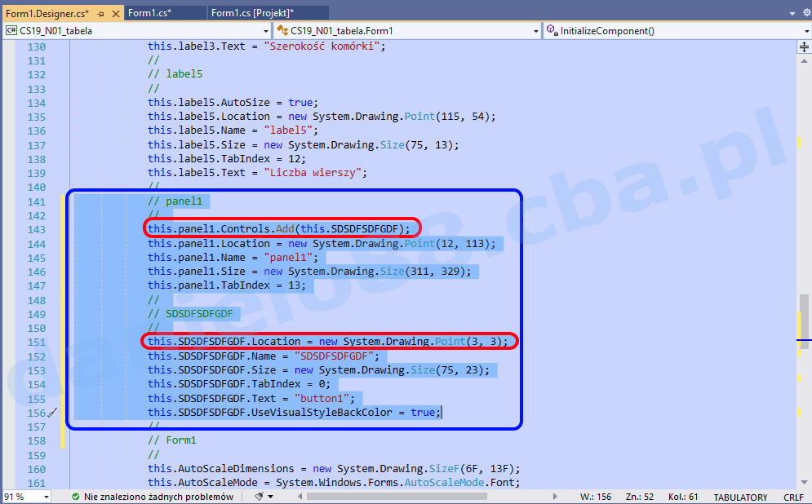This screenshot has height=504, width=812.
Task: Click the green no-problems checkmark icon
Action: coord(75,497)
